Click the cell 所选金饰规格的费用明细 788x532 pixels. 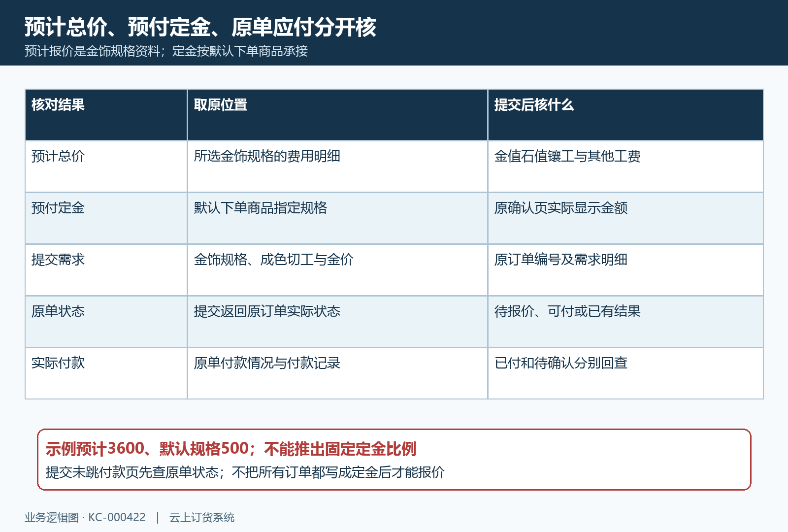(337, 166)
